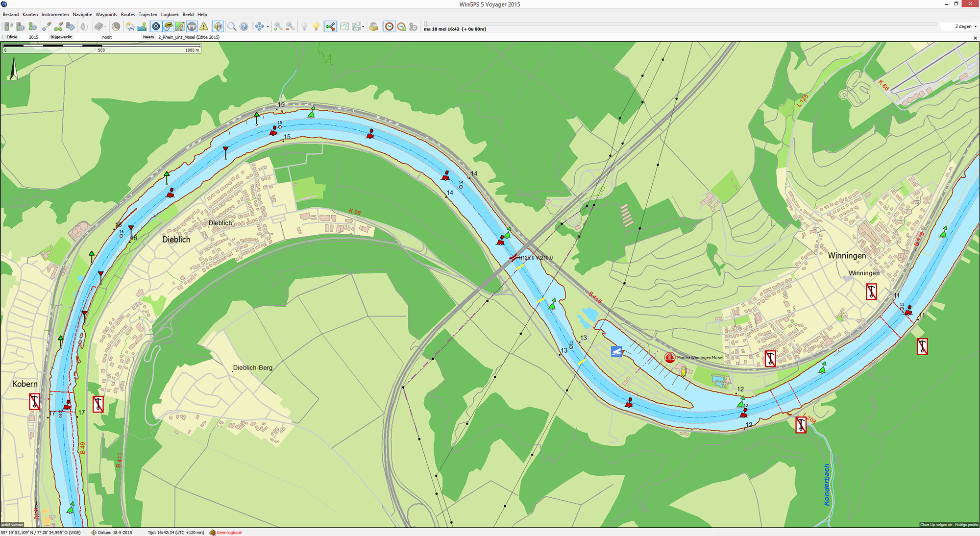This screenshot has width=980, height=536.
Task: Select the waypoint pencil tool
Action: [x=47, y=26]
